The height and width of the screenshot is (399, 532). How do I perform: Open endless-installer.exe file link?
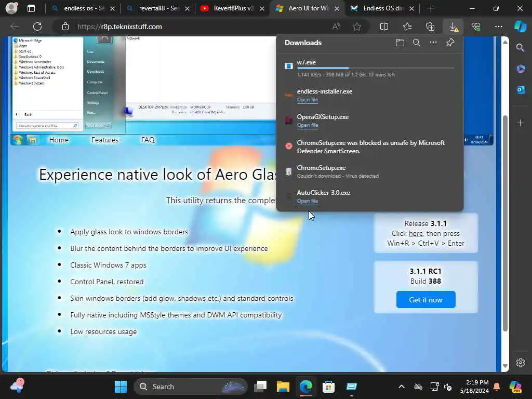point(308,100)
